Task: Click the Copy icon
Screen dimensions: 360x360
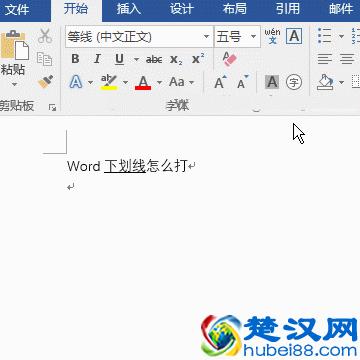Action: point(44,59)
